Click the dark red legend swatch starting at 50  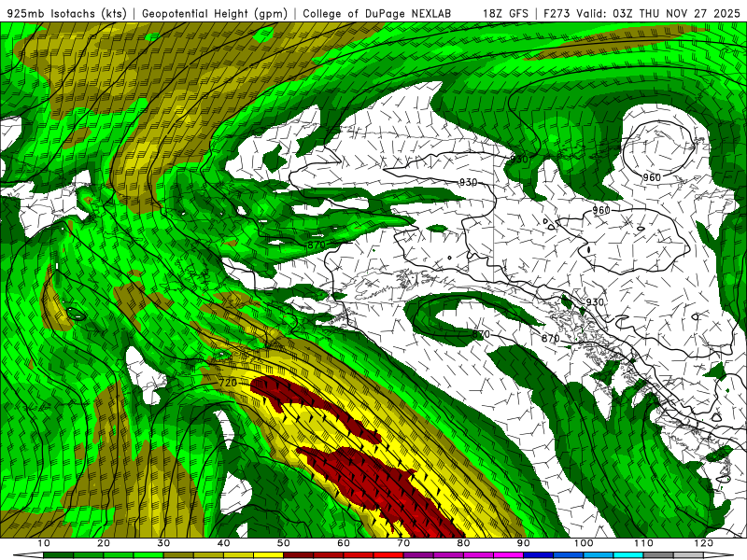coord(299,555)
